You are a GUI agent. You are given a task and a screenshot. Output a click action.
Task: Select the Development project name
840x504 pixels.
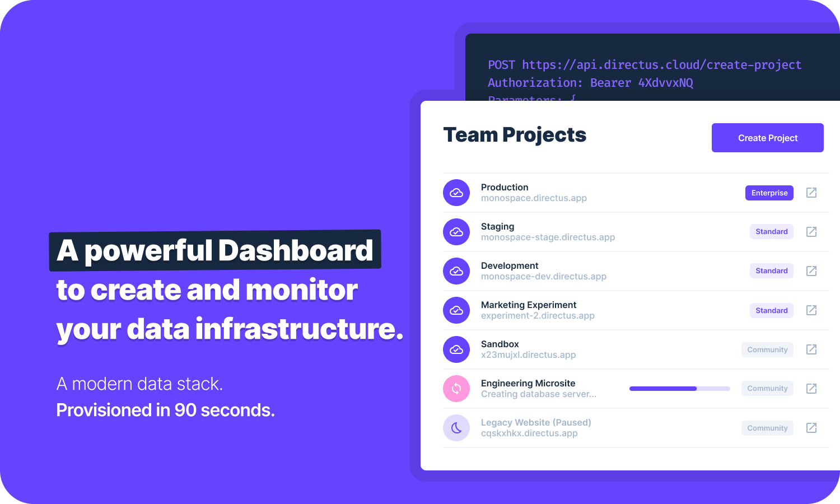coord(510,265)
